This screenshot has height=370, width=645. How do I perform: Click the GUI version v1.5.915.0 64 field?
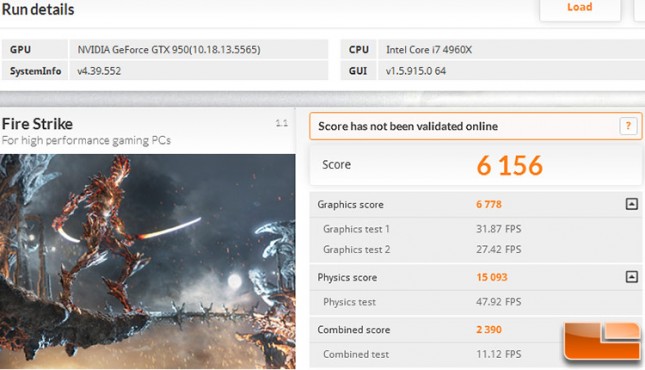point(511,71)
